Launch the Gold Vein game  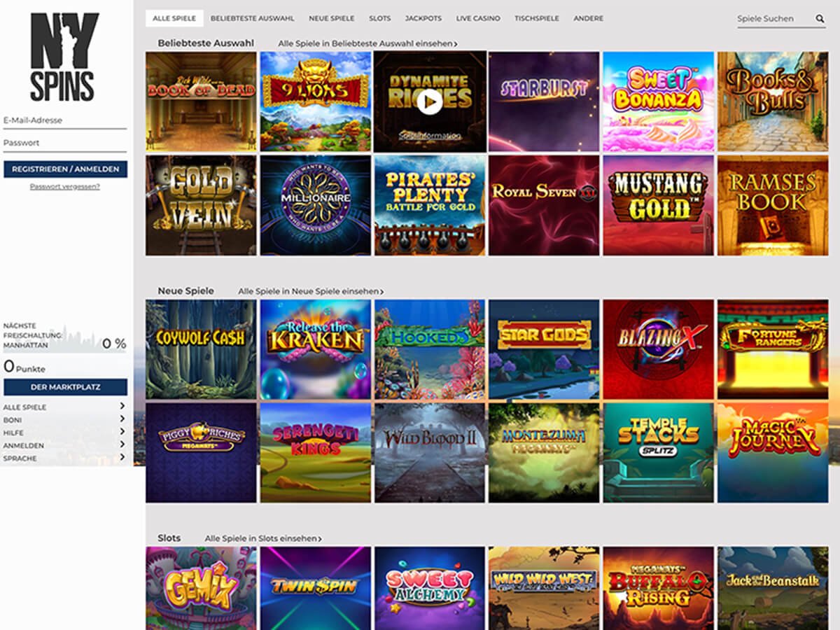pyautogui.click(x=201, y=205)
